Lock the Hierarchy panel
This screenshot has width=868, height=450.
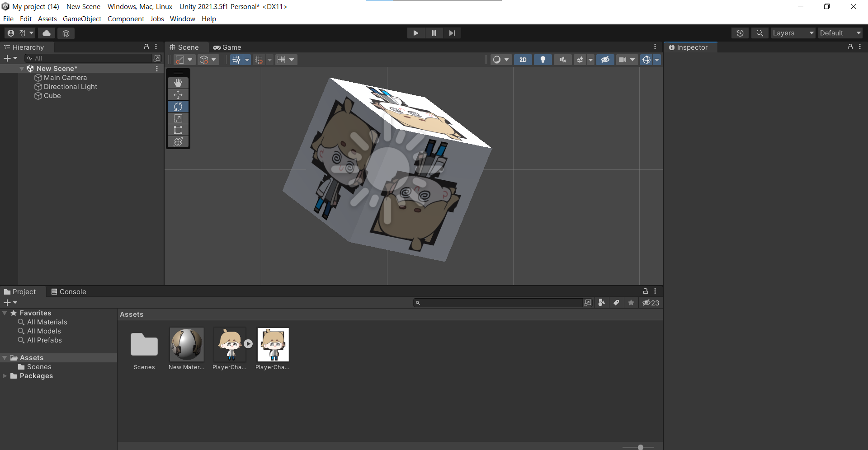(x=146, y=47)
